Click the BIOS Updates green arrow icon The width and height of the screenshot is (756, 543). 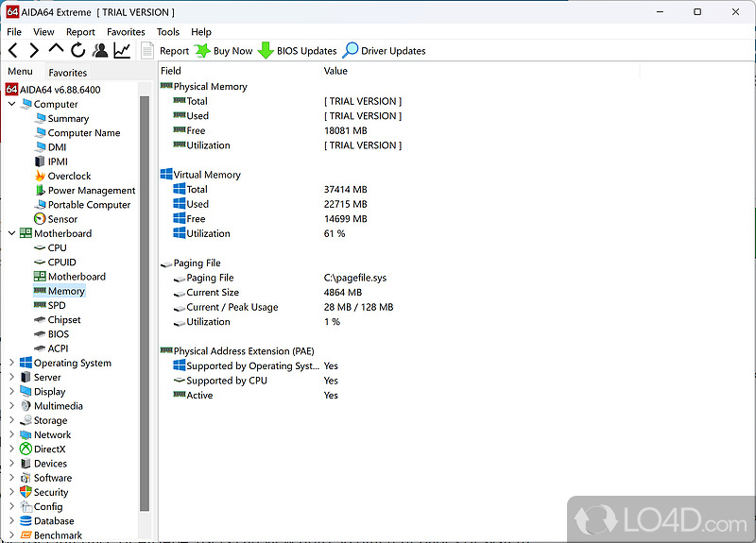click(x=266, y=50)
